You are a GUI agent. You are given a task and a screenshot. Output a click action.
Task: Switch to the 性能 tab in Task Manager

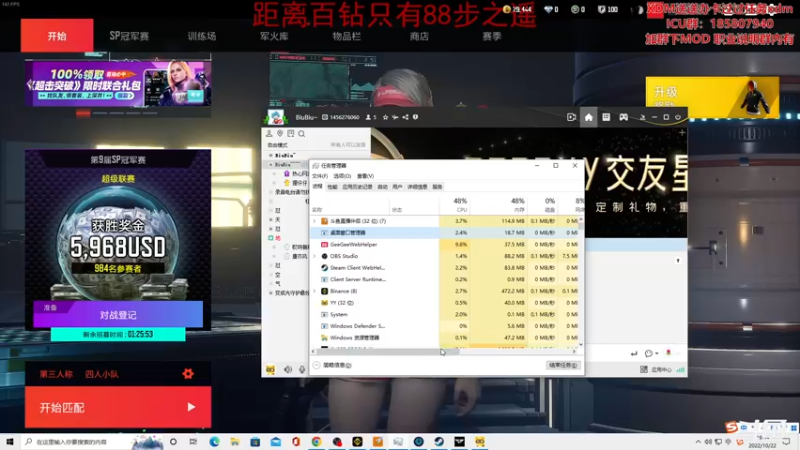click(x=333, y=187)
